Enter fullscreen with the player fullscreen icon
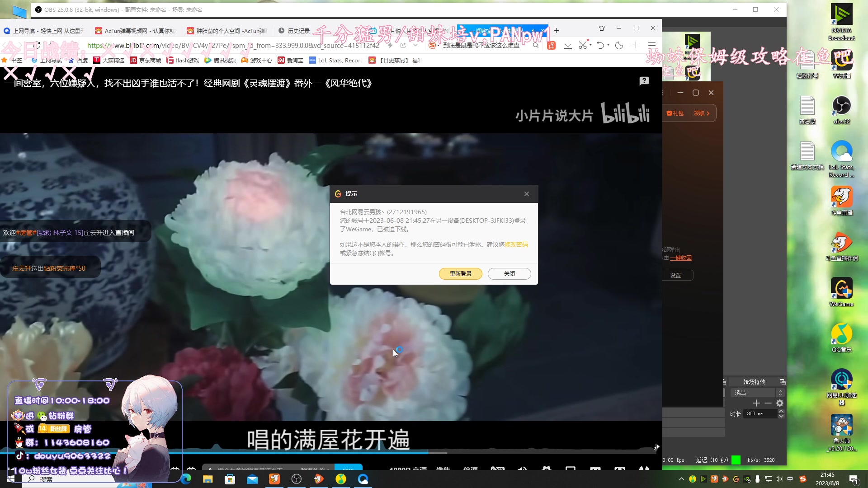Screen dimensions: 868x488 coord(644,469)
